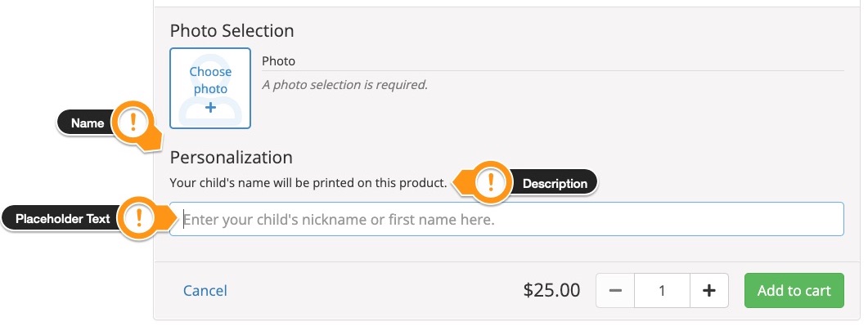Increase quantity with the plus button
The width and height of the screenshot is (868, 326).
(709, 291)
